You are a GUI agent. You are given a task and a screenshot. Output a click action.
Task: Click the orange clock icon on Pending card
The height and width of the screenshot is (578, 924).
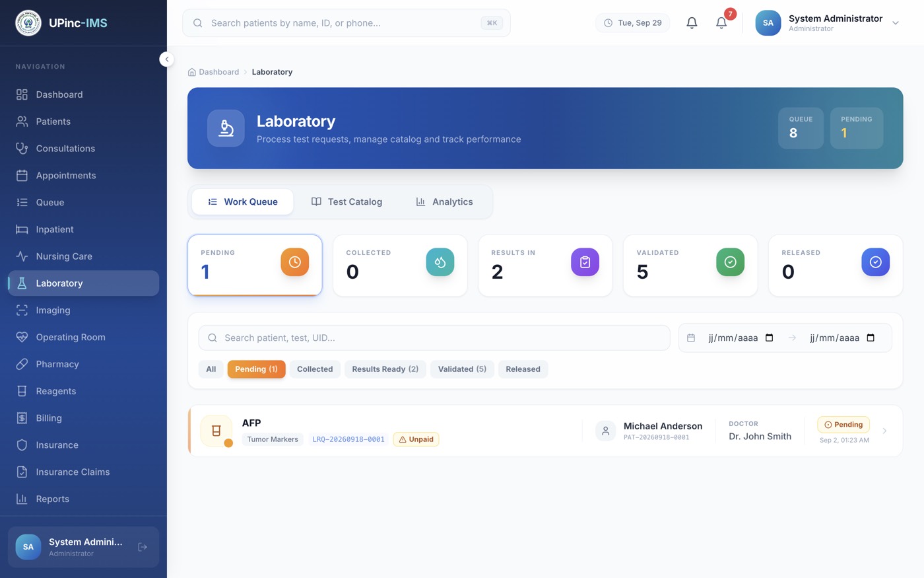tap(294, 262)
